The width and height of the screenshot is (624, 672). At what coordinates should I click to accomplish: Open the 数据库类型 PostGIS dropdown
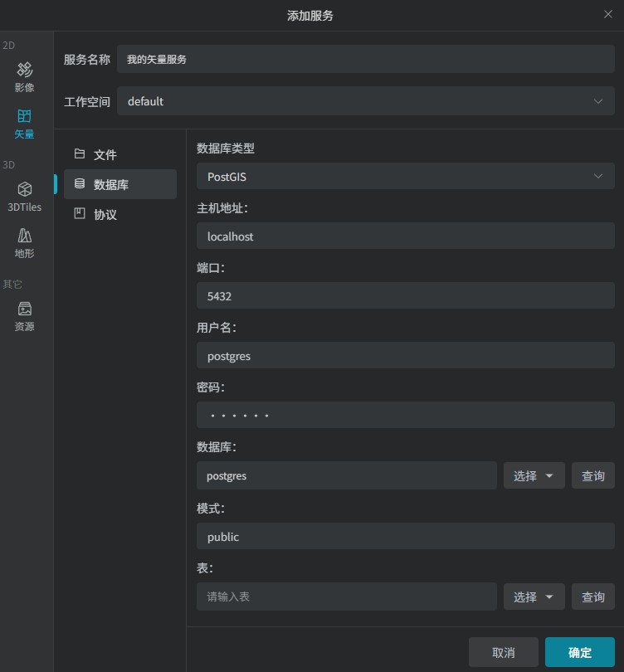(x=405, y=177)
